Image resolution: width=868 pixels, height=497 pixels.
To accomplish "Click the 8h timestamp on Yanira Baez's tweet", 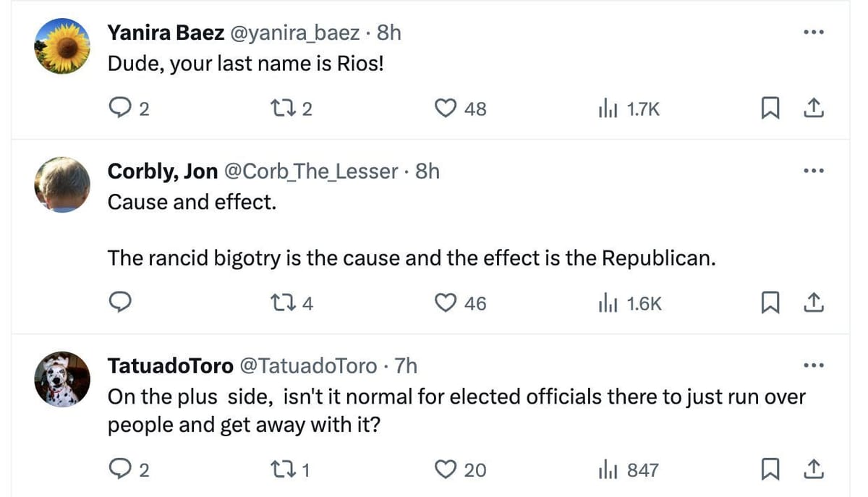I will [x=391, y=32].
